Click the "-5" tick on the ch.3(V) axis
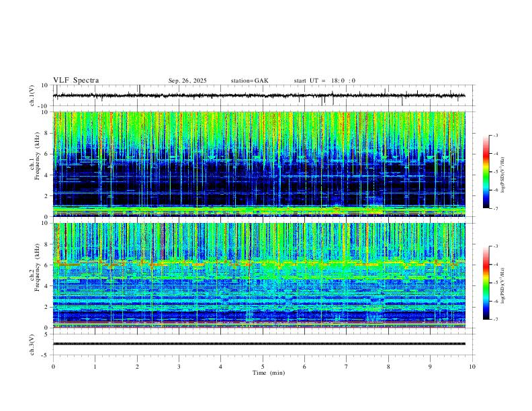The height and width of the screenshot is (411, 532). point(46,355)
